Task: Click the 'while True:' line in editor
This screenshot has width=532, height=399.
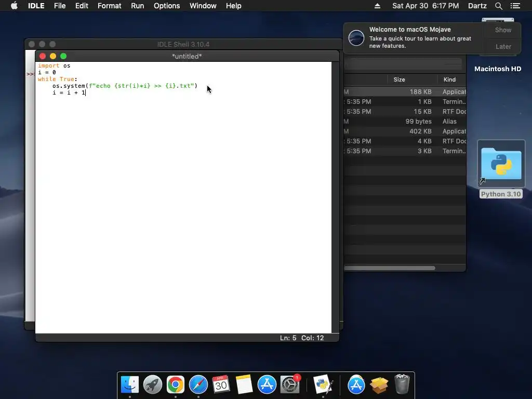Action: click(57, 79)
